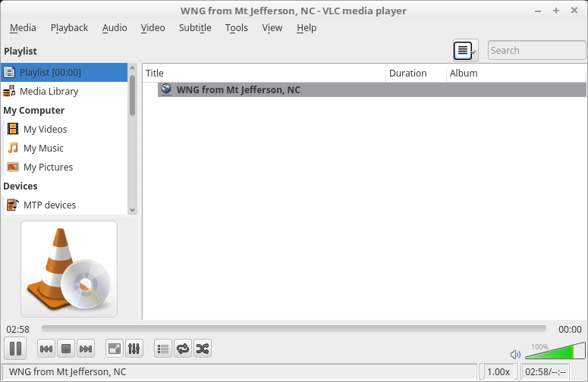Open the Subtitle menu
The image size is (588, 382).
(195, 28)
